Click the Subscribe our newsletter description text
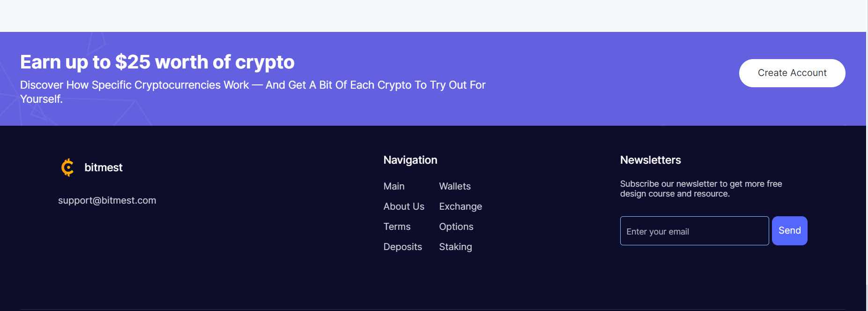This screenshot has width=868, height=311. [701, 189]
